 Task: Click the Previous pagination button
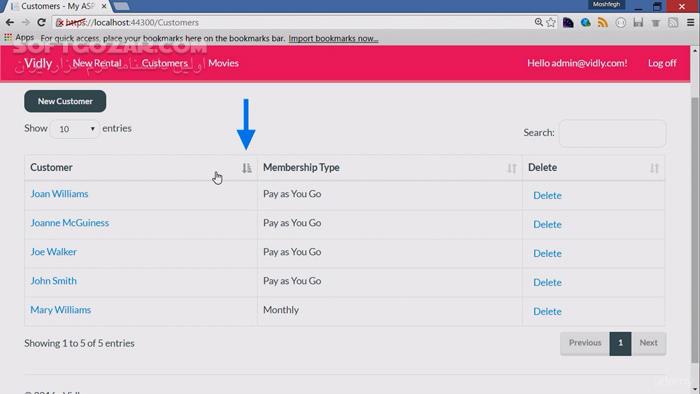click(x=585, y=343)
